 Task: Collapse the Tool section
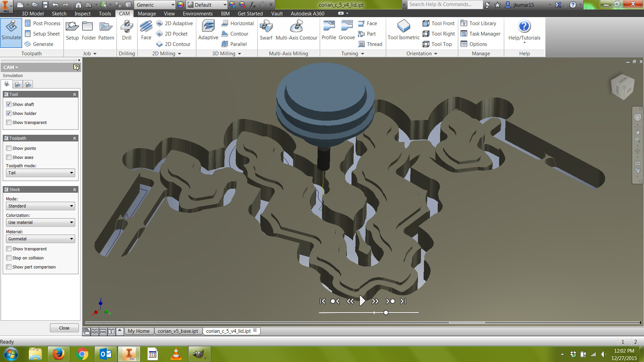74,95
